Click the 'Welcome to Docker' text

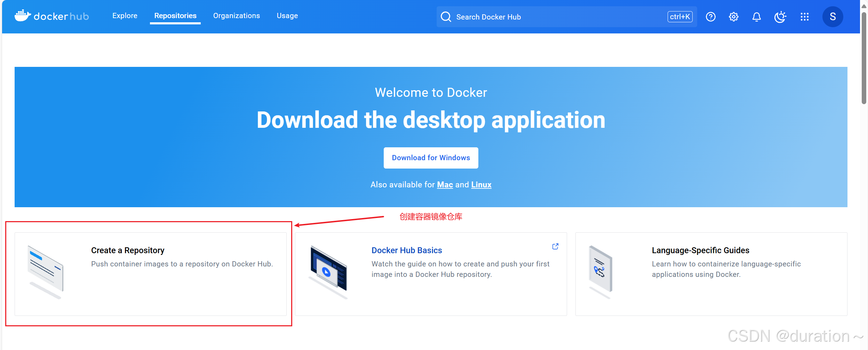point(431,93)
